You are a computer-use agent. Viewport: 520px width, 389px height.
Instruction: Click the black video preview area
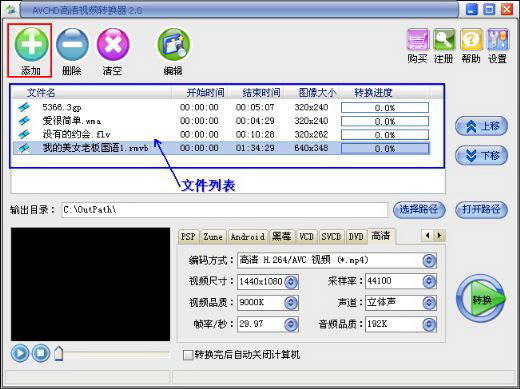[90, 284]
